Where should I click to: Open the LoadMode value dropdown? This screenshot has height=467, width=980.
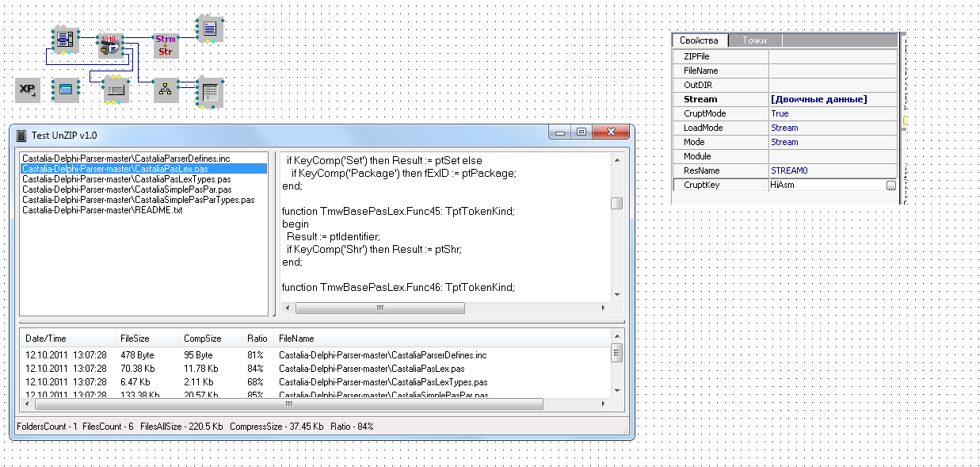[832, 128]
